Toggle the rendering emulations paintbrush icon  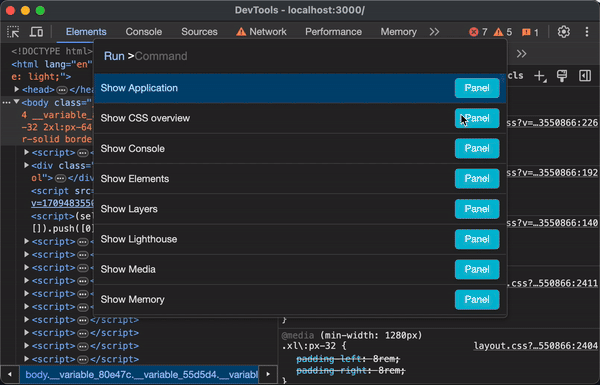click(562, 76)
